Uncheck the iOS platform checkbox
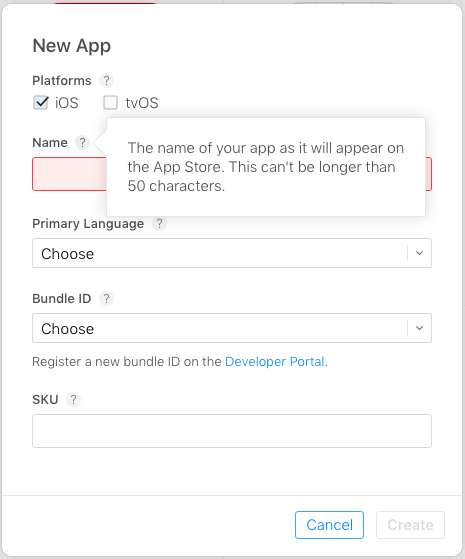Image resolution: width=465 pixels, height=559 pixels. pos(41,103)
